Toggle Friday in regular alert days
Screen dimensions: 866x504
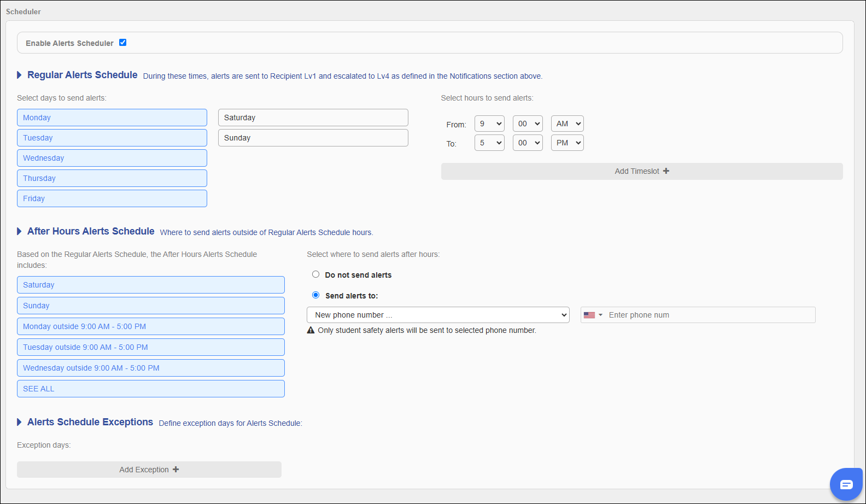(x=112, y=198)
